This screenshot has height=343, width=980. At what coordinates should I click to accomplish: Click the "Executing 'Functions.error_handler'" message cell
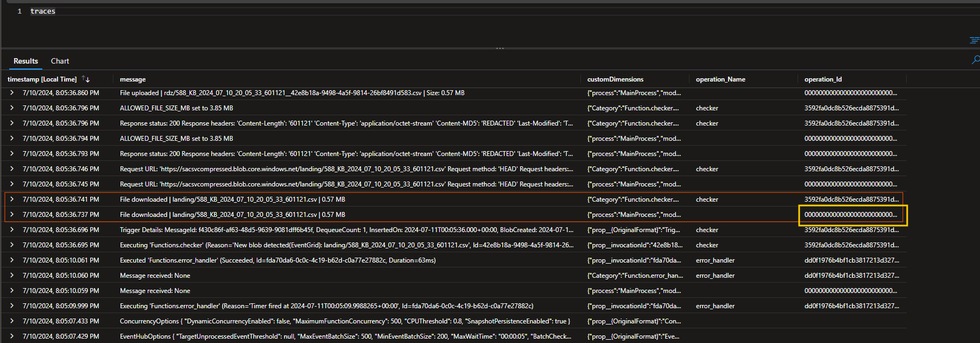point(326,306)
